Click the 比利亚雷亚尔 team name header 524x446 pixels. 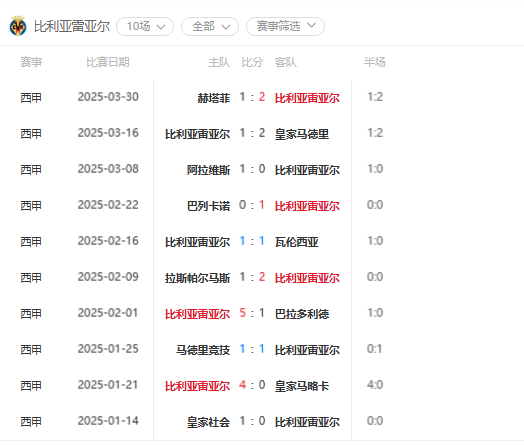tap(72, 26)
